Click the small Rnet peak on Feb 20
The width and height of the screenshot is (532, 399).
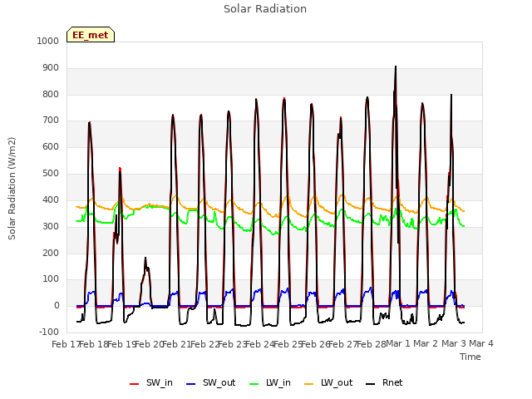(x=145, y=259)
